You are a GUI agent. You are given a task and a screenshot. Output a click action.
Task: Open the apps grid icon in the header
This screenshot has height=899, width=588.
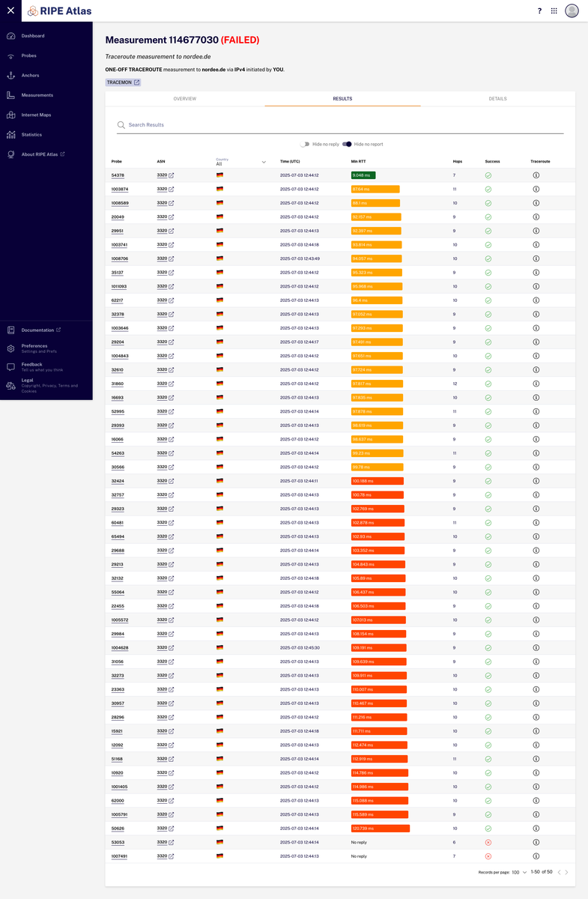(554, 11)
